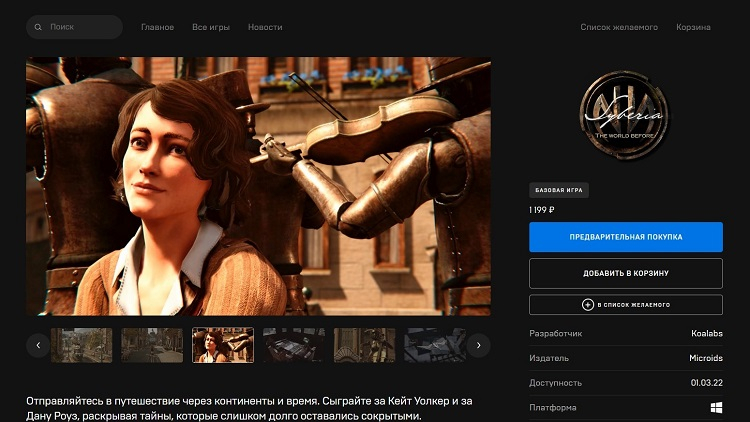Click the 1 199 ₽ price

tap(541, 210)
